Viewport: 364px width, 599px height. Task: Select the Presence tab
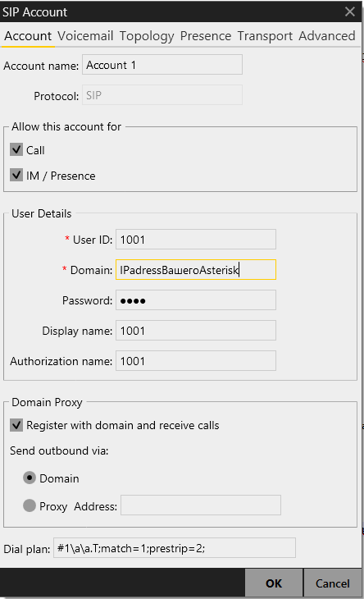click(206, 36)
